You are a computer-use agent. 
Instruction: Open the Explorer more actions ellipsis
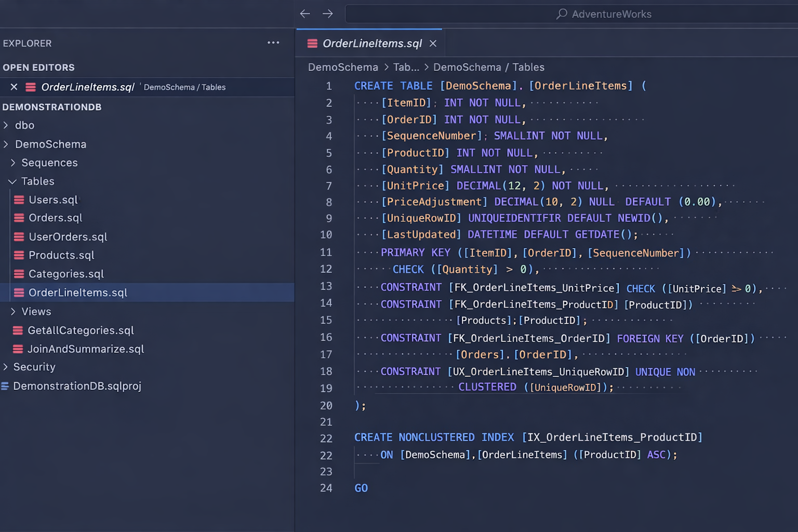[273, 43]
